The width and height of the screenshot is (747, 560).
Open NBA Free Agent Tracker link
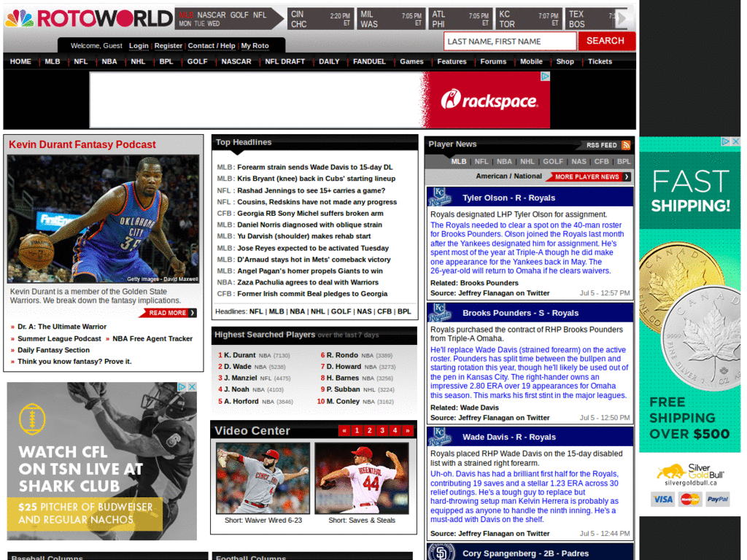(152, 338)
